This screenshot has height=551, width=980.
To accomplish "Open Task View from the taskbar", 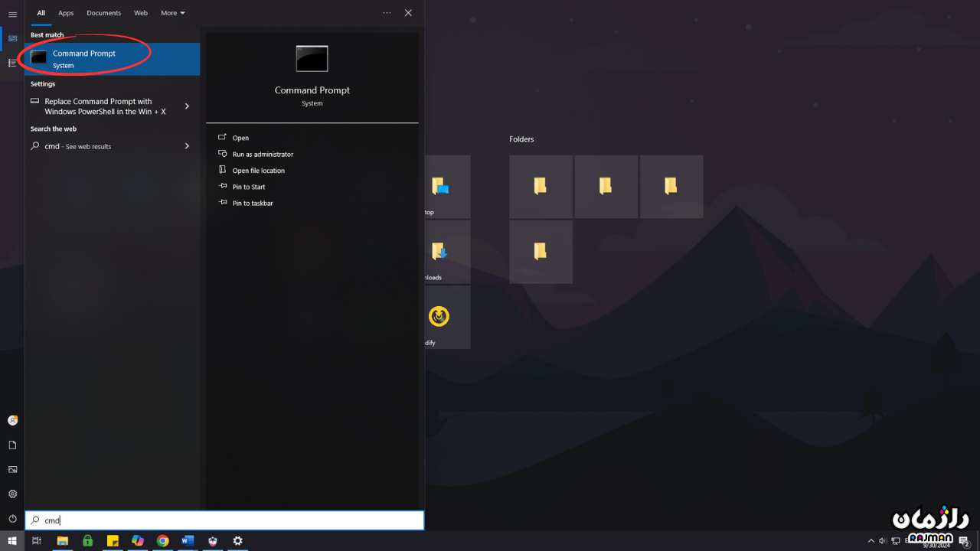I will coord(36,541).
